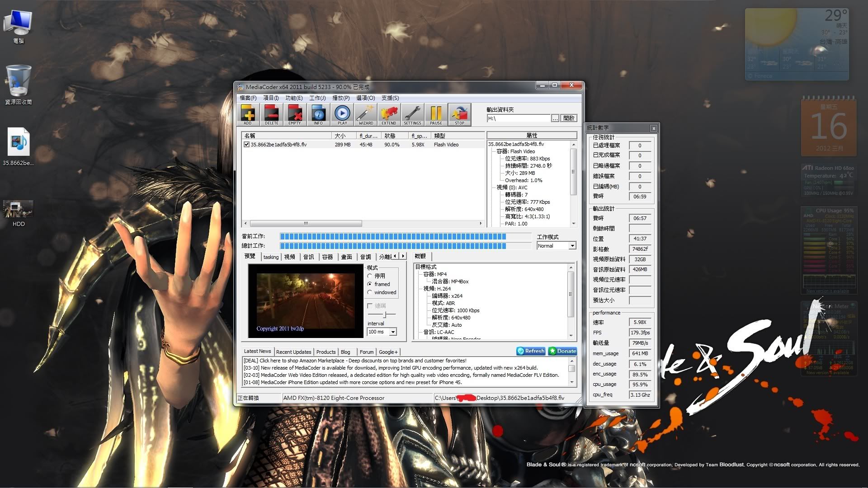The height and width of the screenshot is (488, 868).
Task: Open the EXTEND plugins icon
Action: (x=389, y=114)
